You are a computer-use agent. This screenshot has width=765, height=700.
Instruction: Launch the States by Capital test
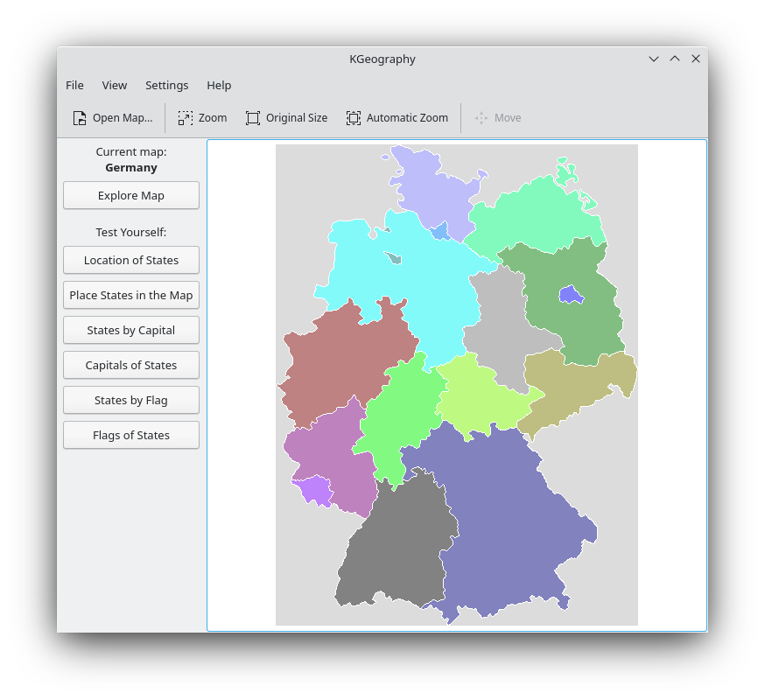pyautogui.click(x=131, y=330)
